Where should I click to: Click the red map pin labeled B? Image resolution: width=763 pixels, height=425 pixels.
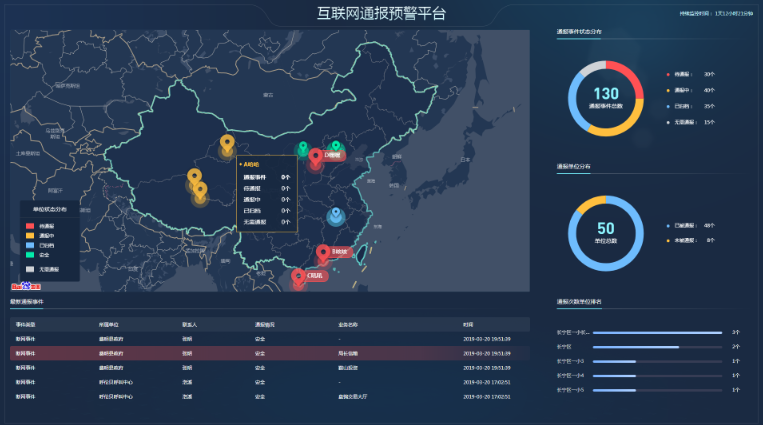coord(323,252)
